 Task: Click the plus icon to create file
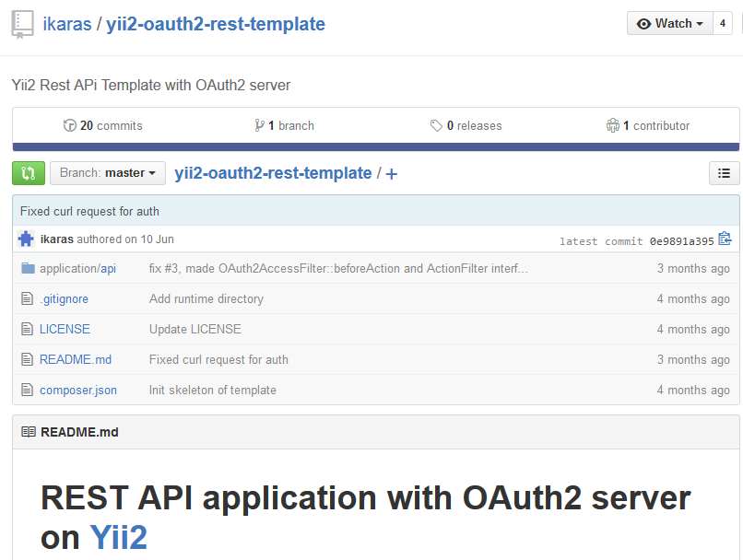[x=392, y=174]
